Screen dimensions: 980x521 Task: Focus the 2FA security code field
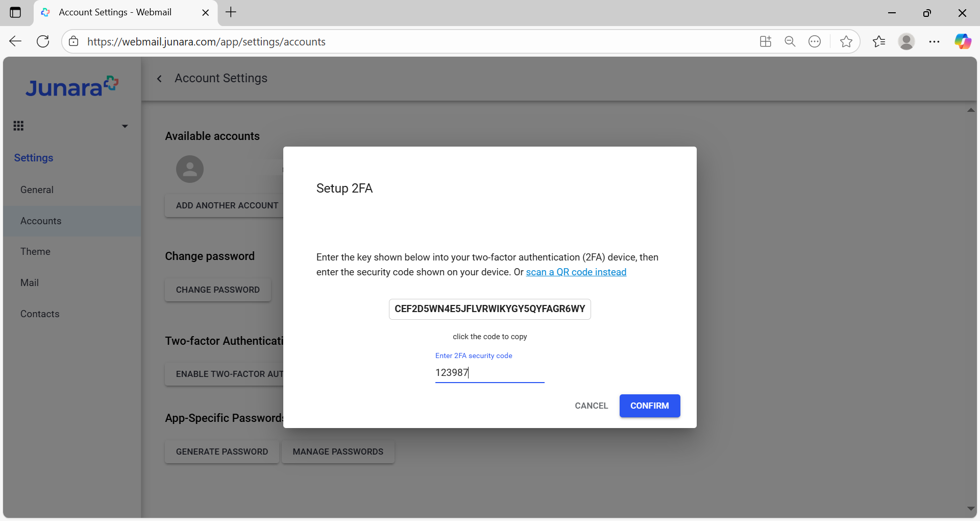490,373
